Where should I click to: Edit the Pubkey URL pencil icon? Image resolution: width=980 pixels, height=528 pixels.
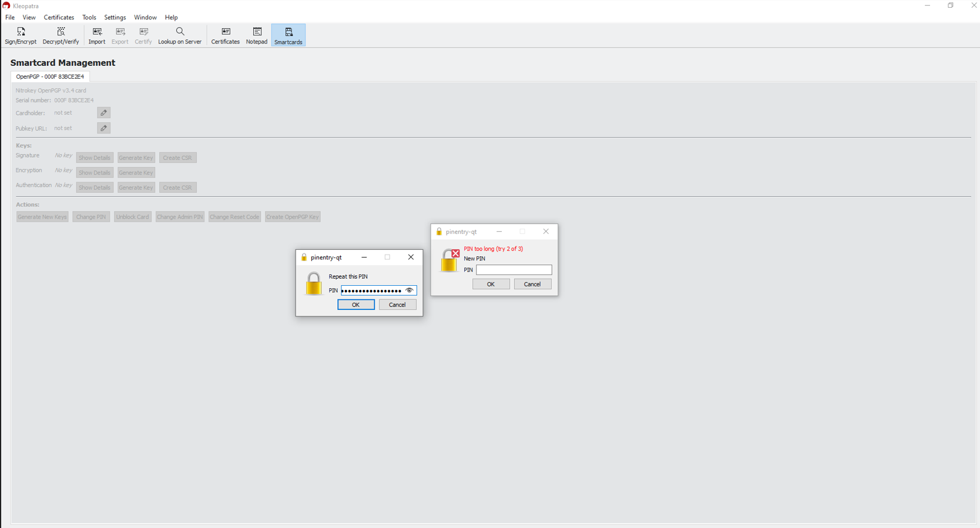tap(104, 128)
